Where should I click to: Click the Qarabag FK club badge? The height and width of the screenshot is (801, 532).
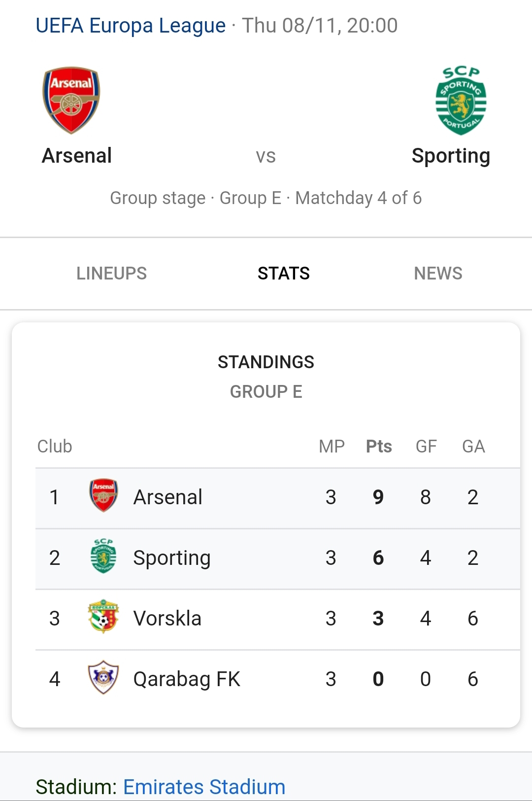pyautogui.click(x=103, y=677)
